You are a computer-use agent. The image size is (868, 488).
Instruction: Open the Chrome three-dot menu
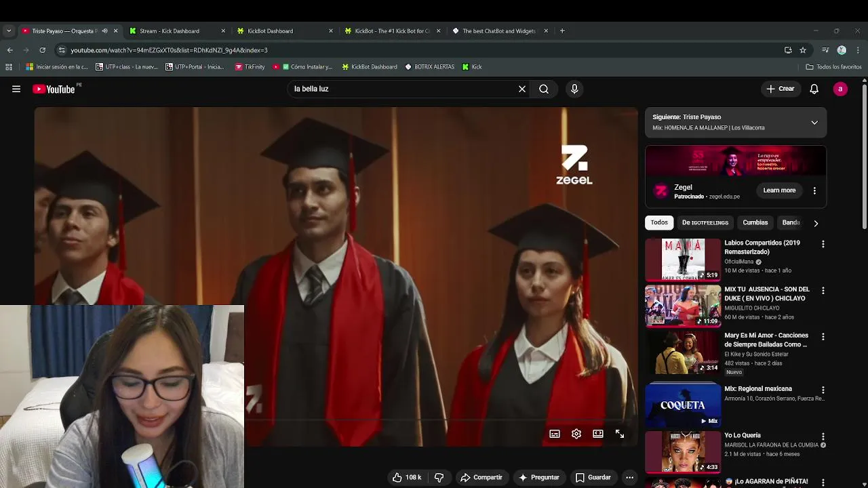tap(858, 50)
